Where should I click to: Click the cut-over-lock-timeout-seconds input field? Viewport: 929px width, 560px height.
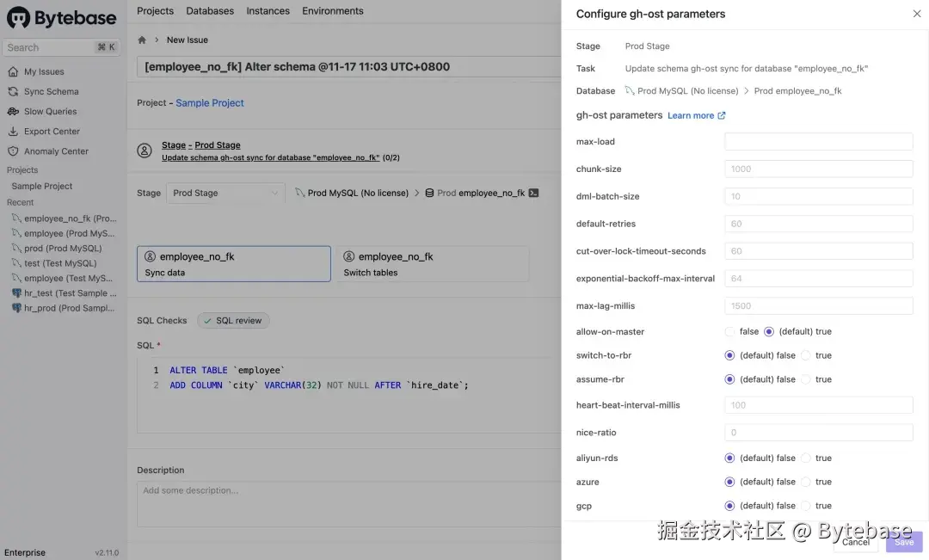(x=818, y=250)
